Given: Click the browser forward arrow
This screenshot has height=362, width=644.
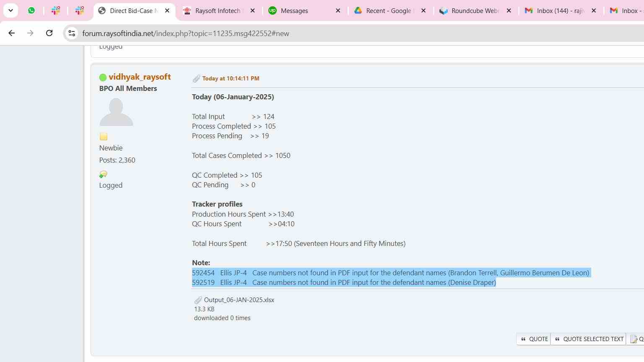Looking at the screenshot, I should point(30,33).
